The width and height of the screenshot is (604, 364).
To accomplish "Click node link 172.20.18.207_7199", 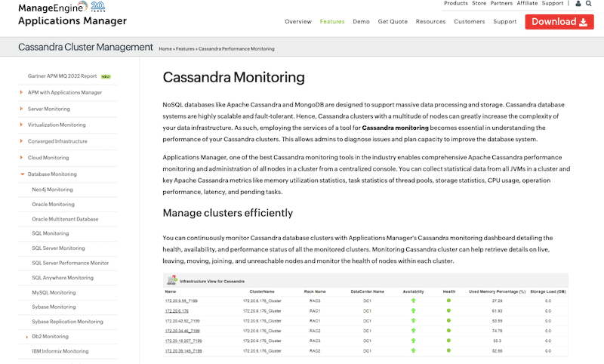I will pyautogui.click(x=183, y=341).
